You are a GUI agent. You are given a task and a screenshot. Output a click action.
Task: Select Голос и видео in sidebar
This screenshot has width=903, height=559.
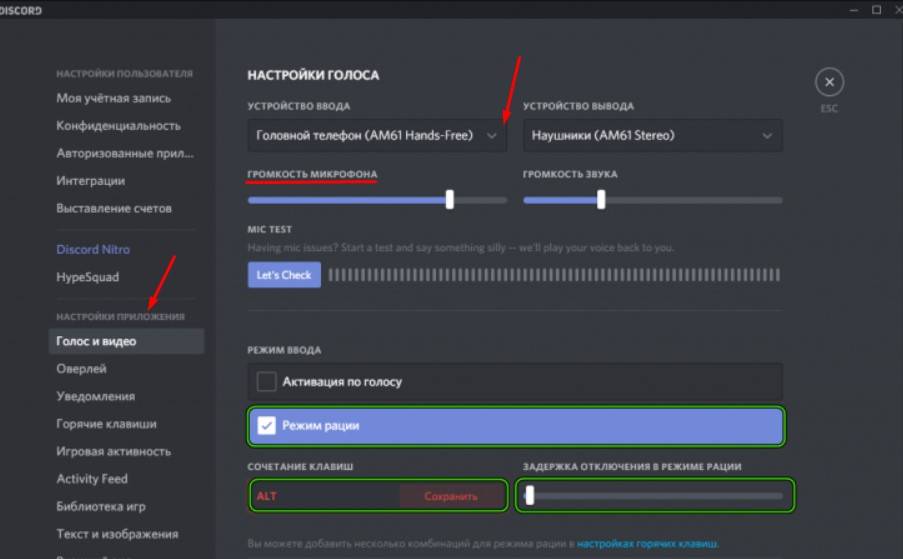coord(127,341)
